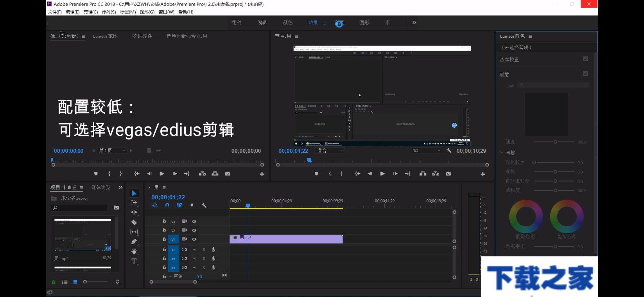Open Project panel overflow chevrons

(x=120, y=187)
